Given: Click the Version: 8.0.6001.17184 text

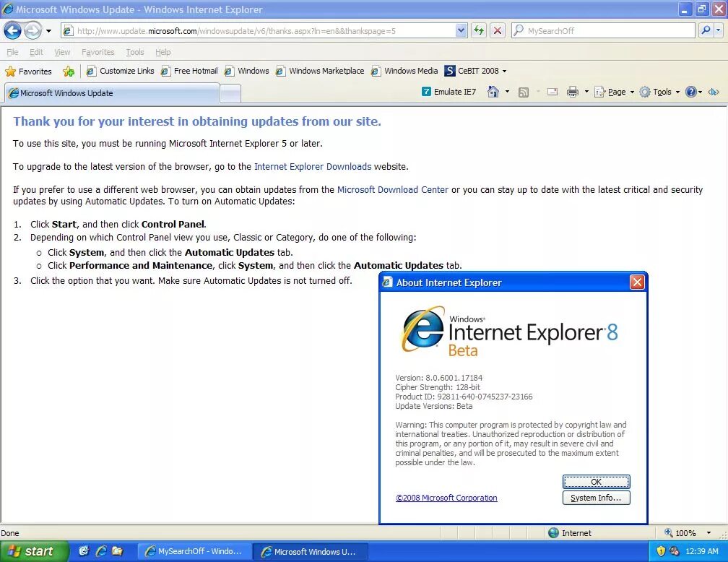Looking at the screenshot, I should 439,378.
